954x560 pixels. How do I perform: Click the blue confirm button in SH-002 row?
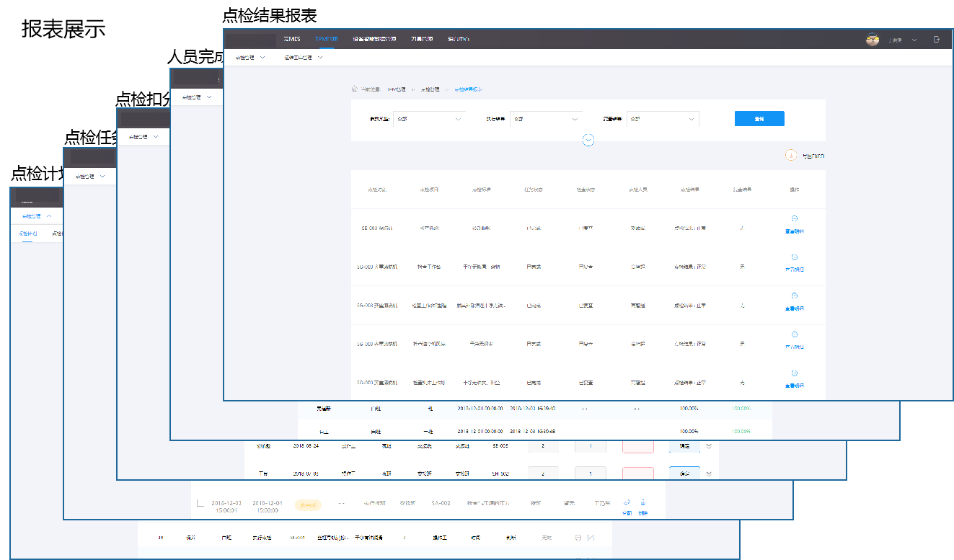[684, 474]
